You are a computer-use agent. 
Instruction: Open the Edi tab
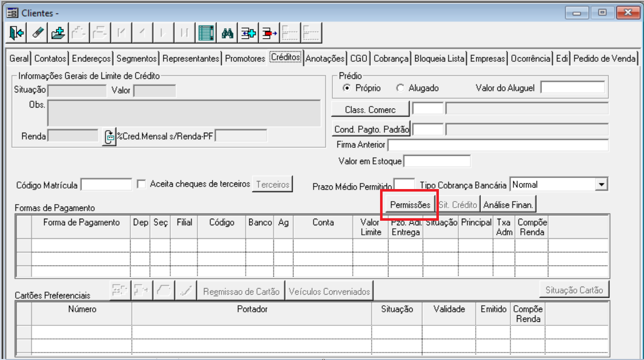(x=562, y=59)
